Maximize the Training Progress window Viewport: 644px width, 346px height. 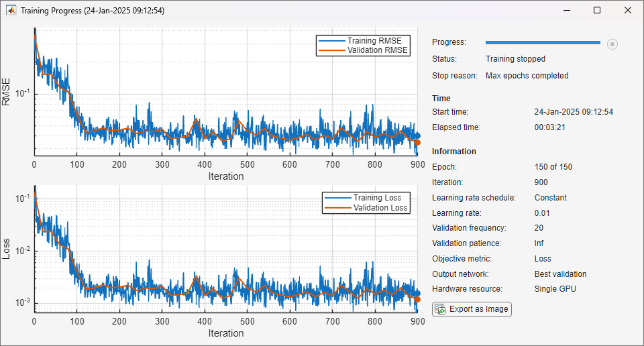[x=596, y=11]
